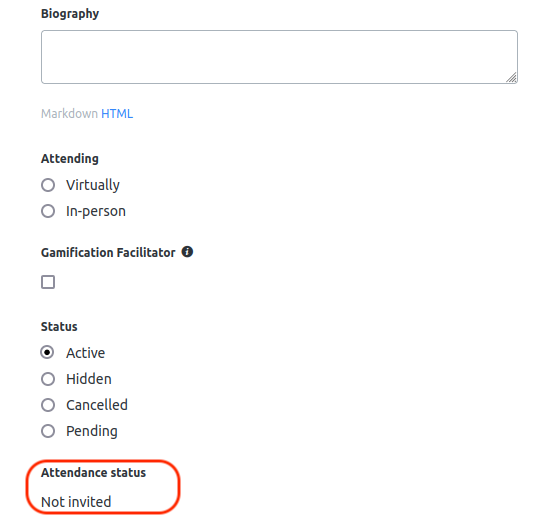Viewport: 546px width, 518px height.
Task: Click the word Cancelled label text
Action: tap(97, 405)
